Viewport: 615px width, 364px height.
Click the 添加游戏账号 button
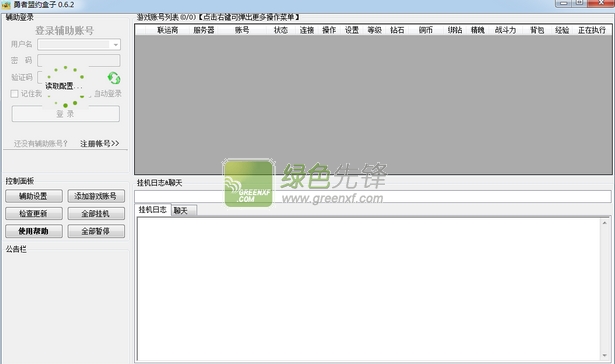tap(96, 196)
